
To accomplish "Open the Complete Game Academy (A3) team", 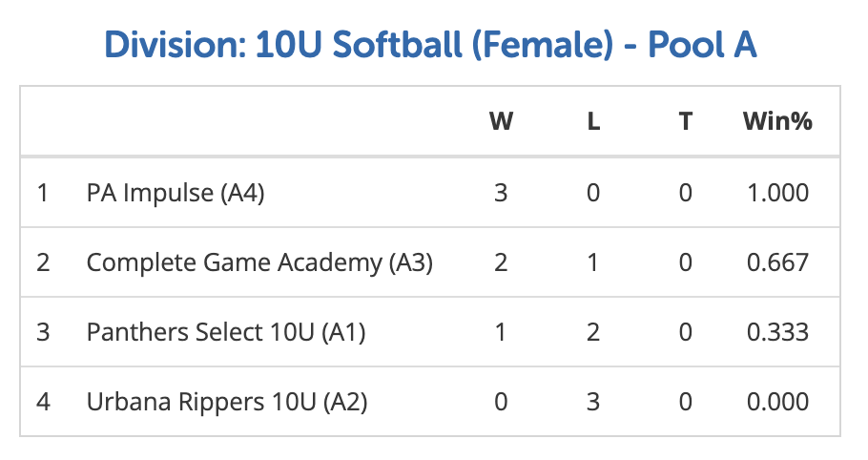I will [x=259, y=262].
